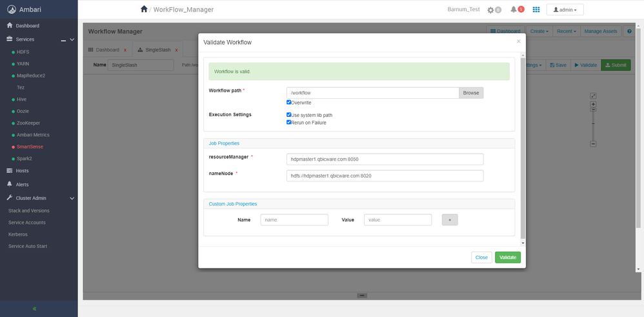Image resolution: width=644 pixels, height=317 pixels.
Task: Open Stack and Versions page
Action: [x=29, y=210]
